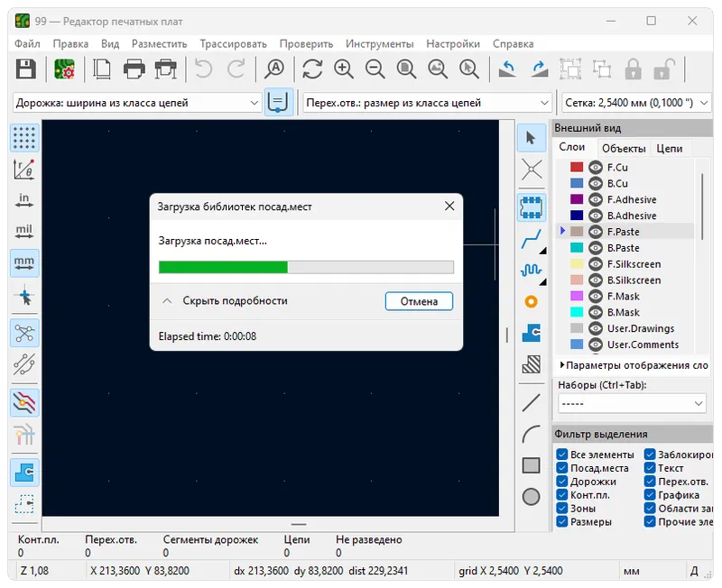Switch to the 'Цепи' tab
The height and width of the screenshot is (588, 722).
click(669, 149)
